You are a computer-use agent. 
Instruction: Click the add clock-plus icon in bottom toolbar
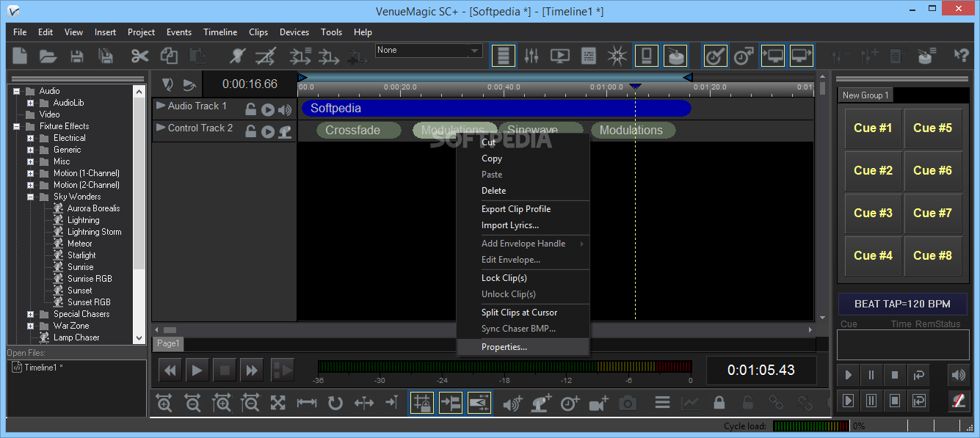tap(570, 403)
